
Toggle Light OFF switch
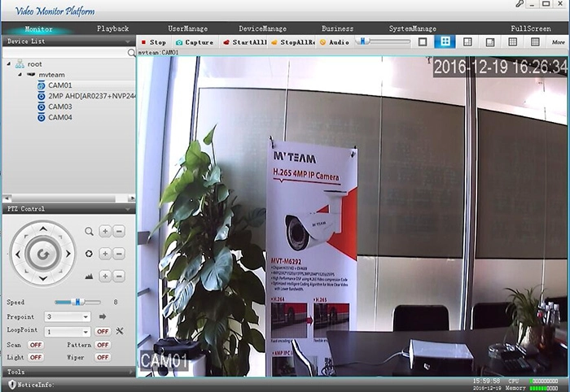coord(36,358)
